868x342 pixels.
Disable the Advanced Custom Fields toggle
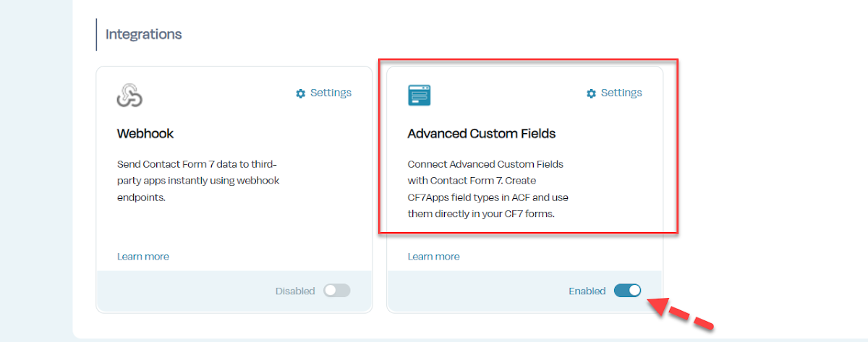click(x=627, y=291)
